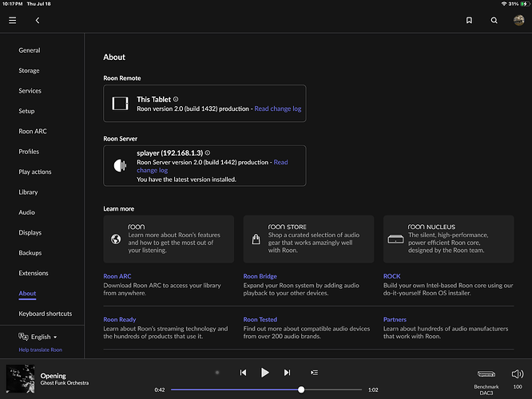The width and height of the screenshot is (532, 399).
Task: Open the Play actions settings tab
Action: coord(35,172)
